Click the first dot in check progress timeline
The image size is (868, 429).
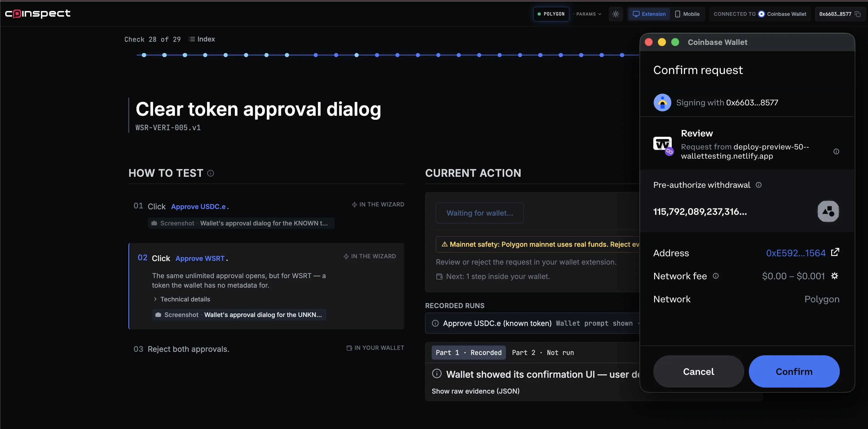[144, 55]
